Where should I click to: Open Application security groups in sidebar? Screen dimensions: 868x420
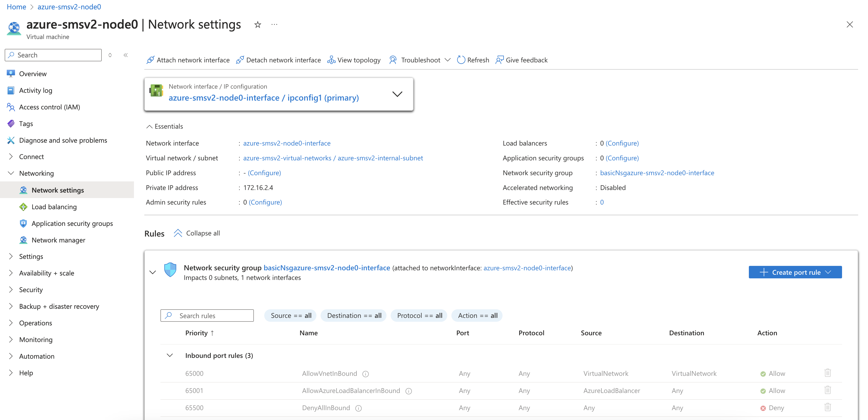pos(72,223)
